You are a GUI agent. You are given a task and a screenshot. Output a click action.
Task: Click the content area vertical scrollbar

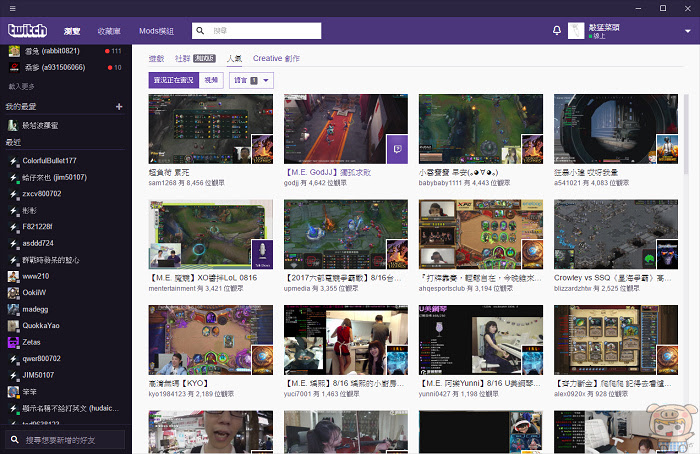tap(686, 134)
